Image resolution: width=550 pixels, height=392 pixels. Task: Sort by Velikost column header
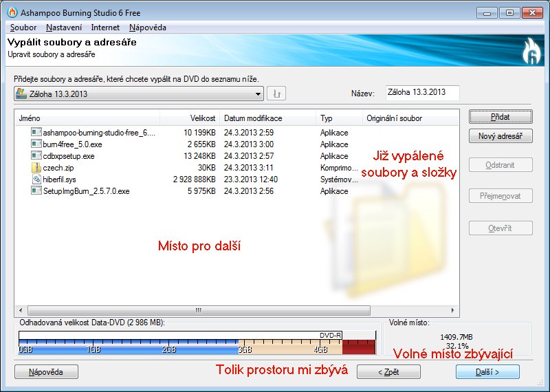click(190, 118)
